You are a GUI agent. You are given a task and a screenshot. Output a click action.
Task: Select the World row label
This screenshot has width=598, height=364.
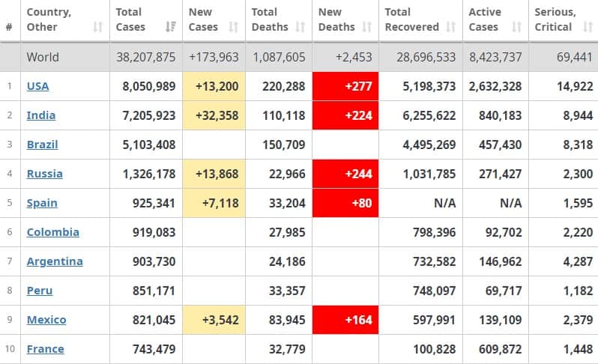click(x=43, y=57)
